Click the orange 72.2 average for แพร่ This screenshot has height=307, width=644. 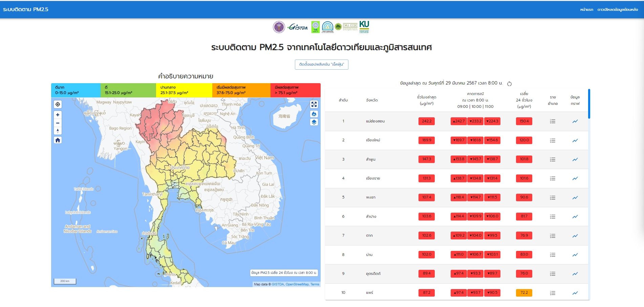click(x=524, y=293)
